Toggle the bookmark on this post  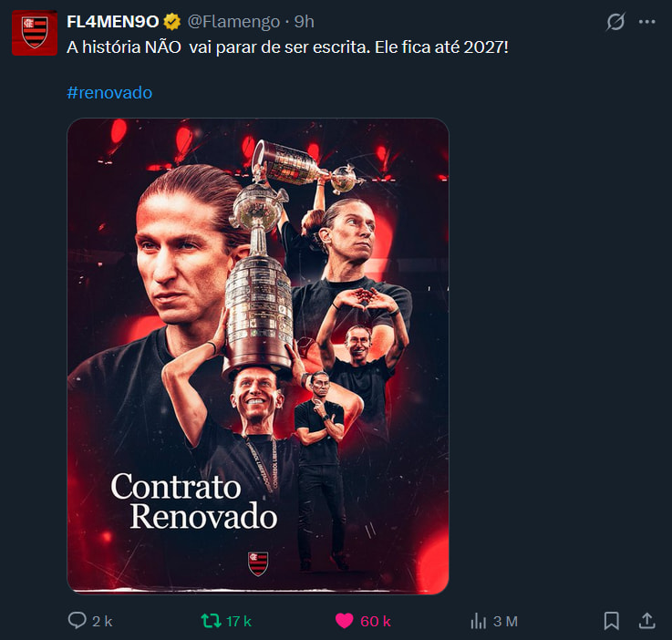coord(611,621)
